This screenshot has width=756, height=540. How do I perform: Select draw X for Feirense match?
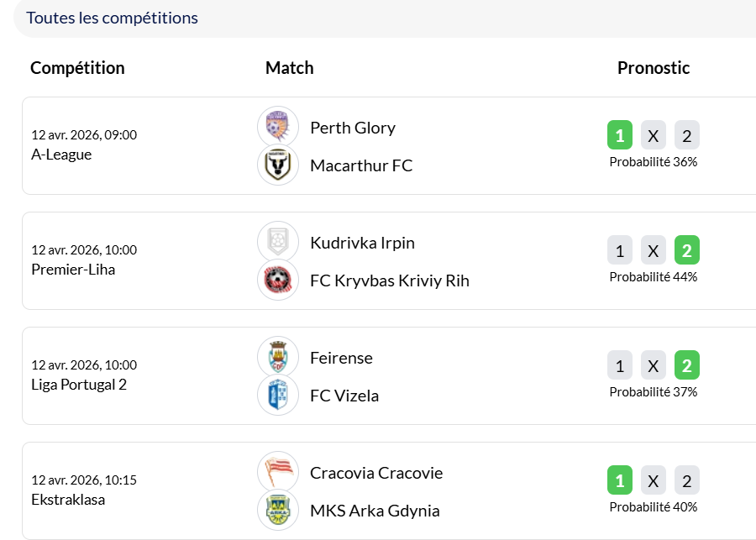click(654, 365)
